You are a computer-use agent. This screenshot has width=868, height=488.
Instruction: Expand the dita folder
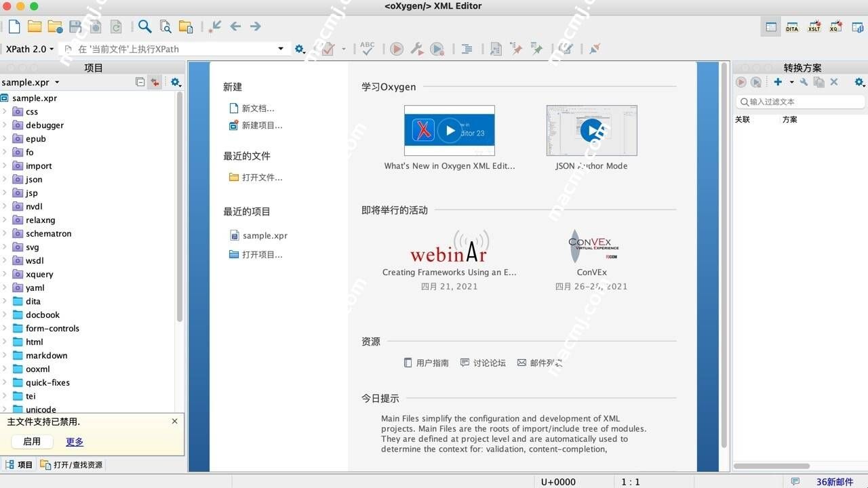point(5,301)
